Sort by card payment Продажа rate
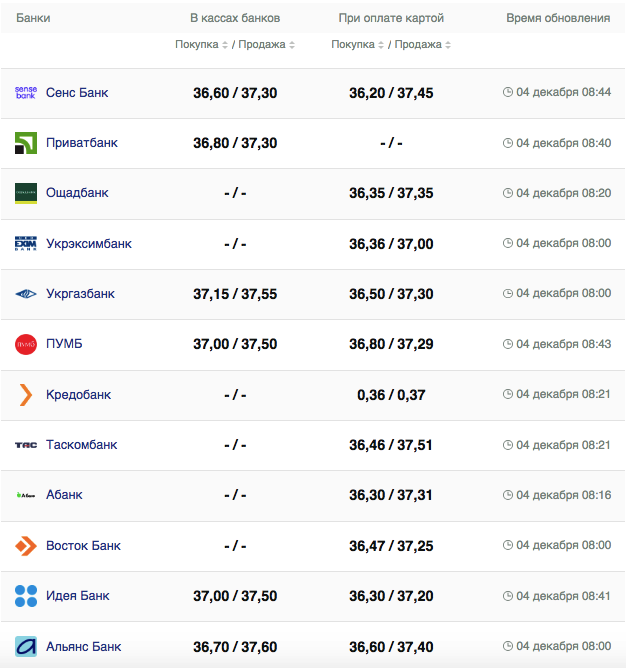 [x=420, y=45]
